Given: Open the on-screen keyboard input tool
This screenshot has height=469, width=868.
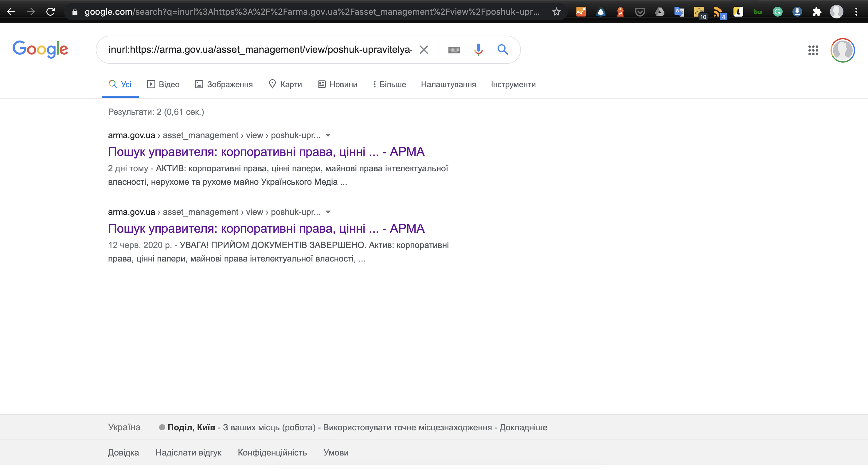Looking at the screenshot, I should tap(454, 50).
